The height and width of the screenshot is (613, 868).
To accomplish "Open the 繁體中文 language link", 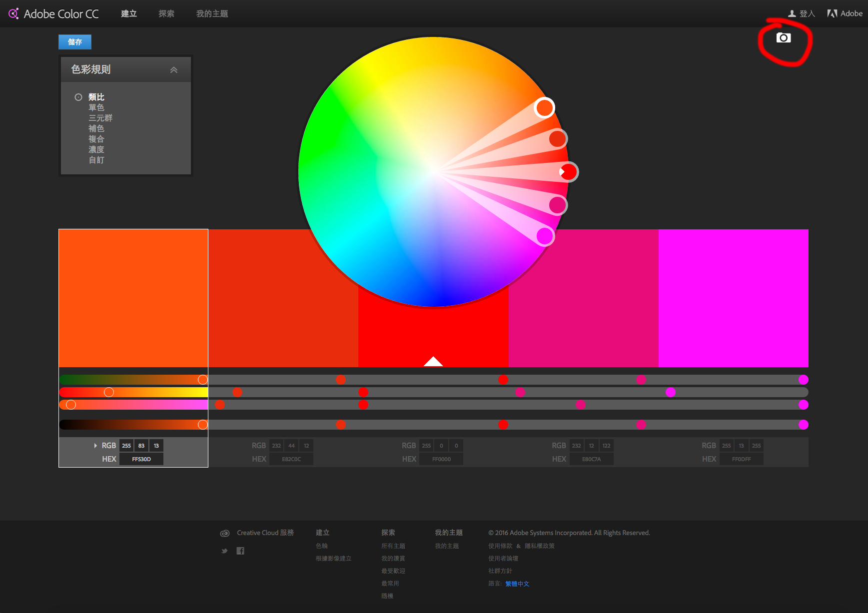I will pyautogui.click(x=517, y=583).
